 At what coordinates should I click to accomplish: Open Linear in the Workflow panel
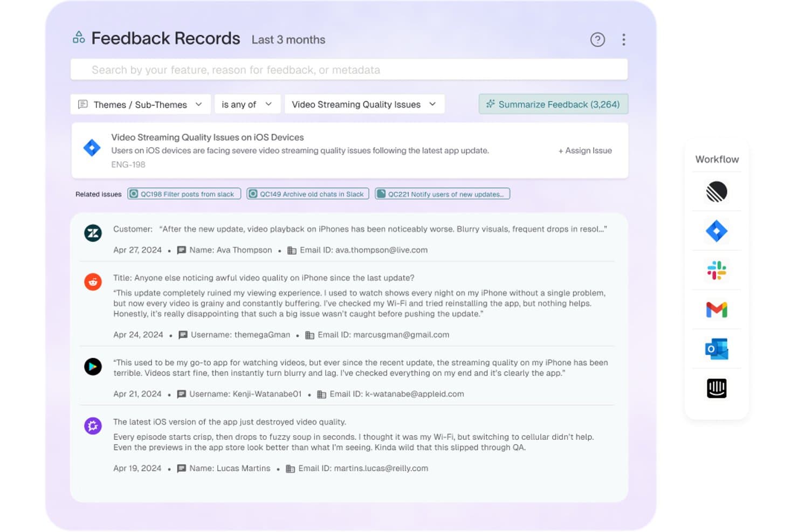[x=717, y=192]
